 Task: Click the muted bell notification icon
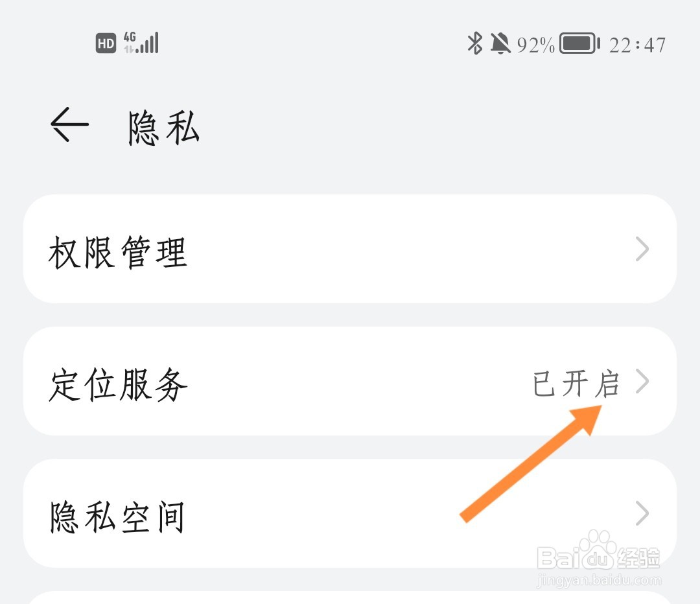click(x=500, y=44)
